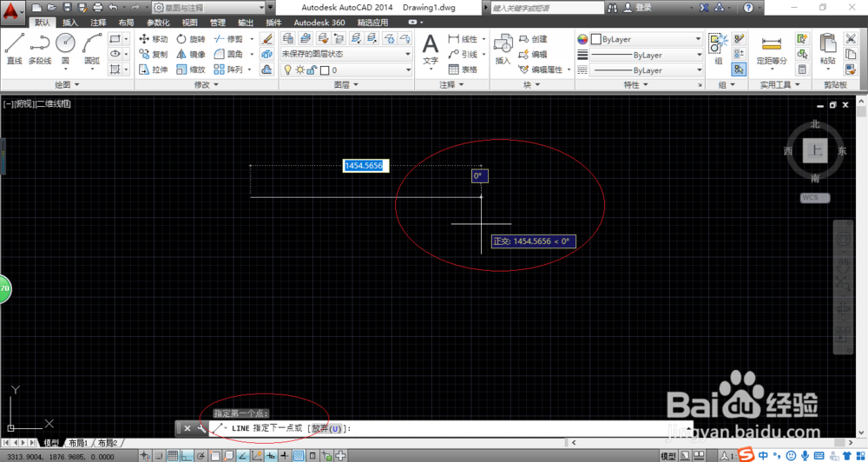Expand the 注释 panel
Viewport: 868px width, 462px height.
click(x=451, y=85)
